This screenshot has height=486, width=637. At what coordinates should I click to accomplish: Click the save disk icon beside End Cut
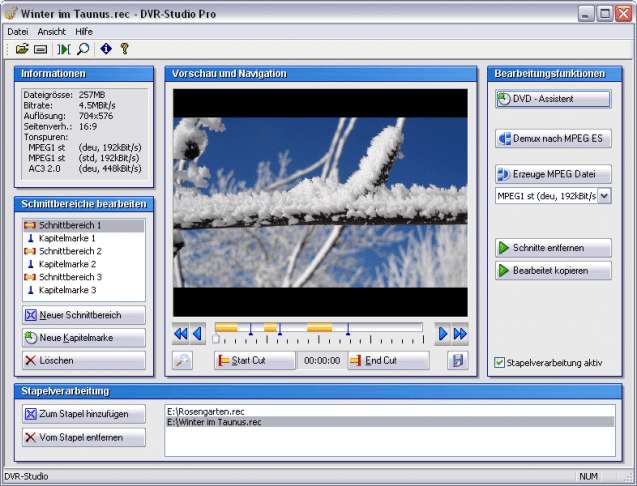pos(458,360)
